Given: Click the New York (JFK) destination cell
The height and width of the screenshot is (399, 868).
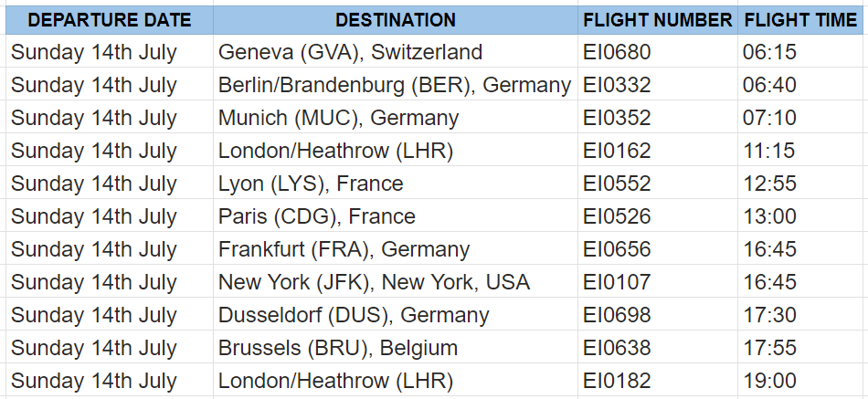Looking at the screenshot, I should [396, 282].
